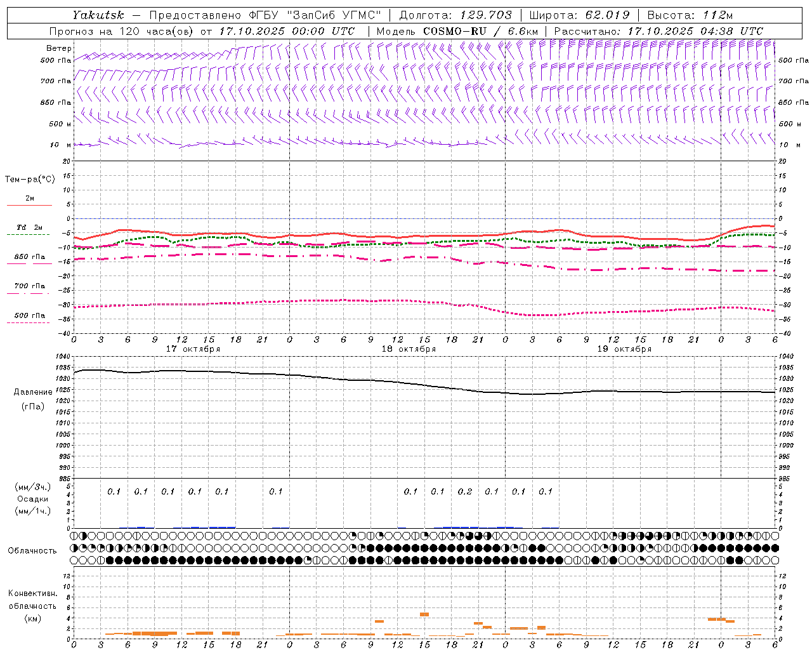The height and width of the screenshot is (650, 812).
Task: Click the Давление pressure label
Action: [33, 392]
